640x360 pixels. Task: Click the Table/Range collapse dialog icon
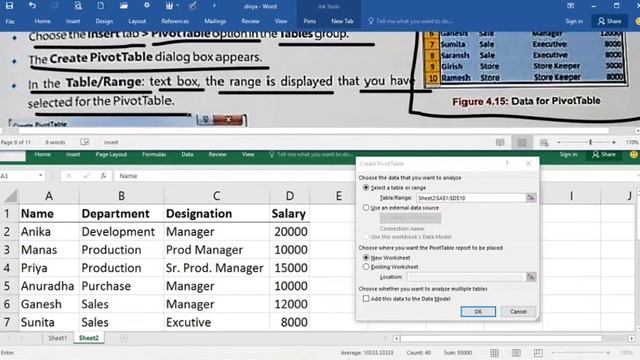click(x=531, y=198)
